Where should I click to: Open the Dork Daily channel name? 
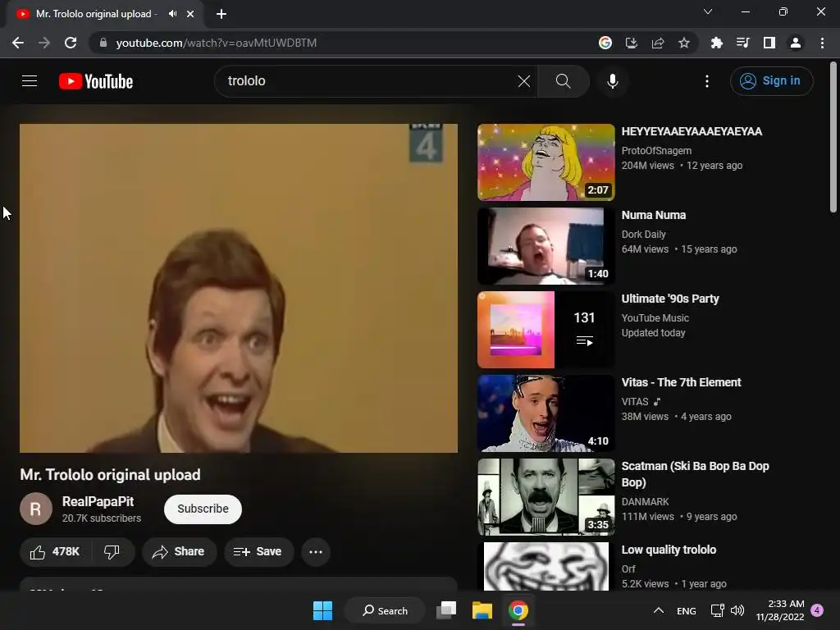[x=643, y=234]
